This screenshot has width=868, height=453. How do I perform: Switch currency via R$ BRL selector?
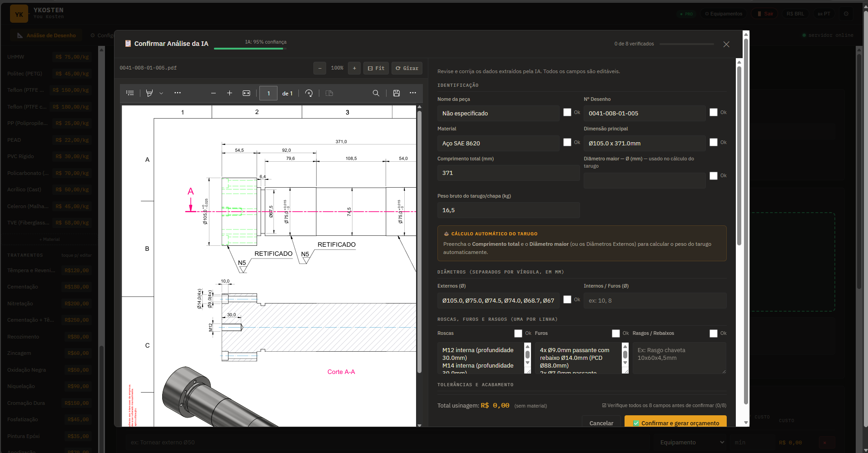(x=795, y=14)
